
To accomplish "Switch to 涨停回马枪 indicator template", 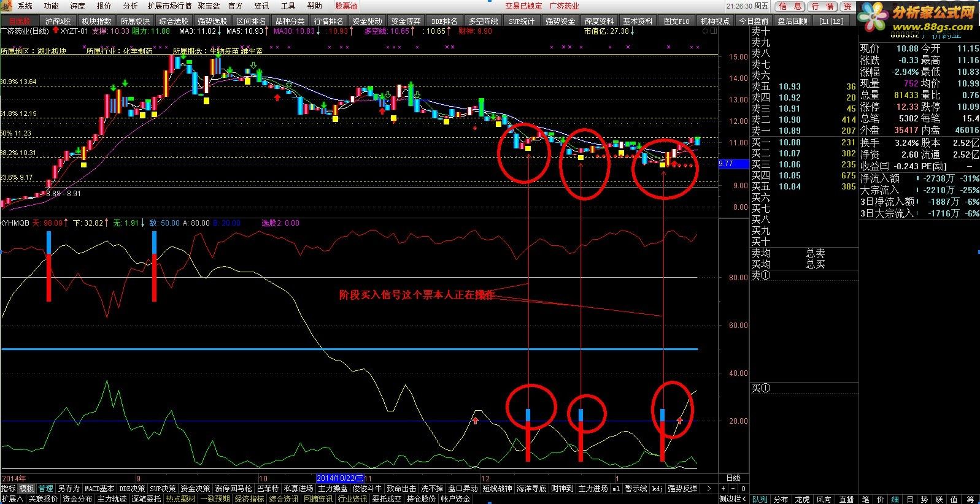I will point(233,489).
